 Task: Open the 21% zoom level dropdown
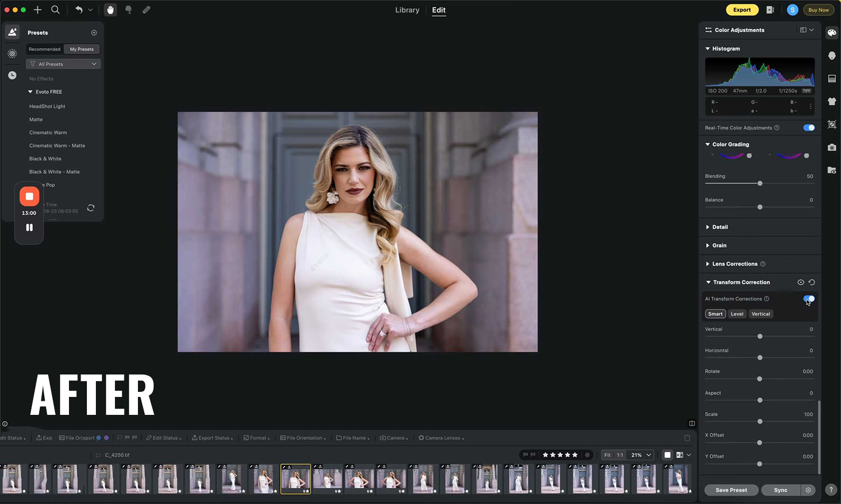[x=641, y=455]
